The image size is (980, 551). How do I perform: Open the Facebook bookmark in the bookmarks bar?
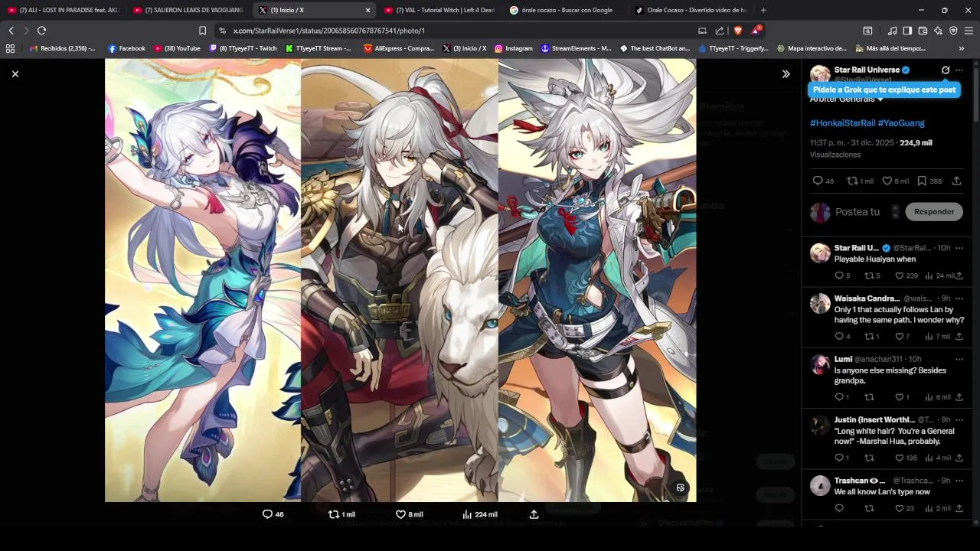127,48
